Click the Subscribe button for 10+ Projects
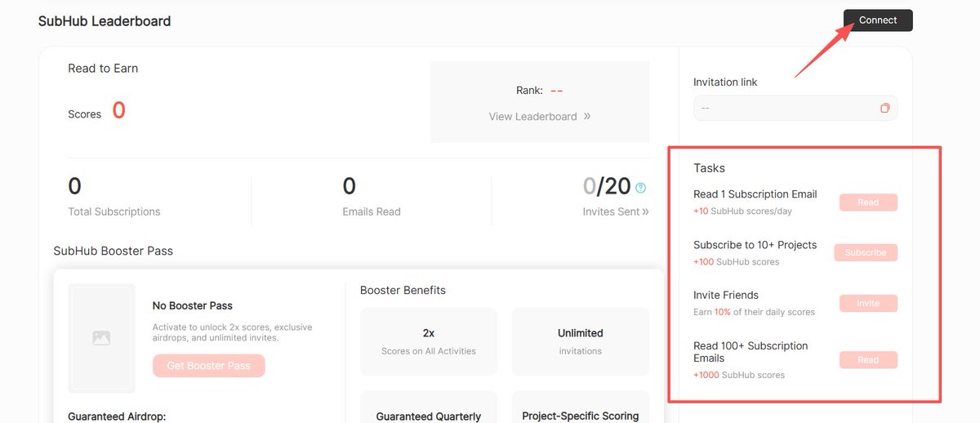 (x=866, y=252)
